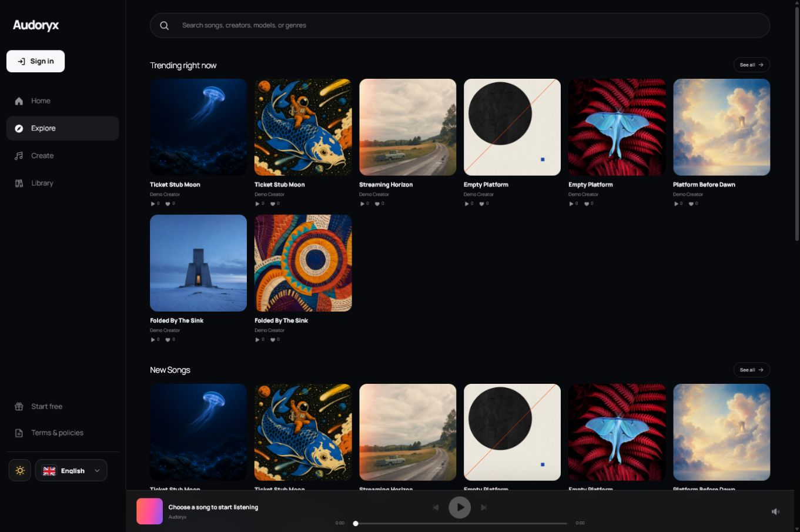This screenshot has width=800, height=532.
Task: Click the play count icon under Streaming Horizon
Action: tap(362, 204)
